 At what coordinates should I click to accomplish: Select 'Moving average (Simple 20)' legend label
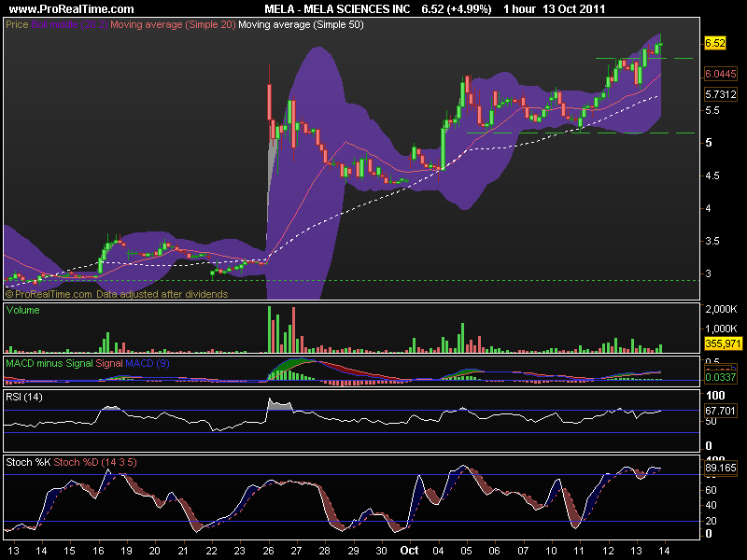pyautogui.click(x=173, y=24)
